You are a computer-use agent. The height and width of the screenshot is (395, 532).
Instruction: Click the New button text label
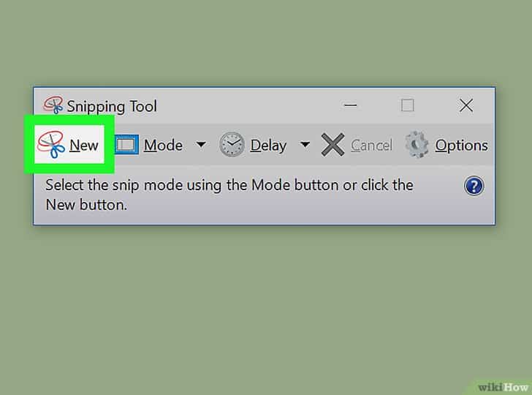click(x=83, y=146)
